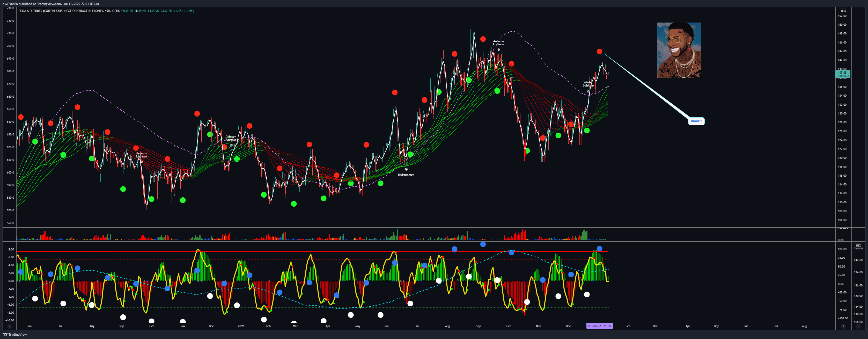Click 152.00 on the right price axis

[842, 16]
